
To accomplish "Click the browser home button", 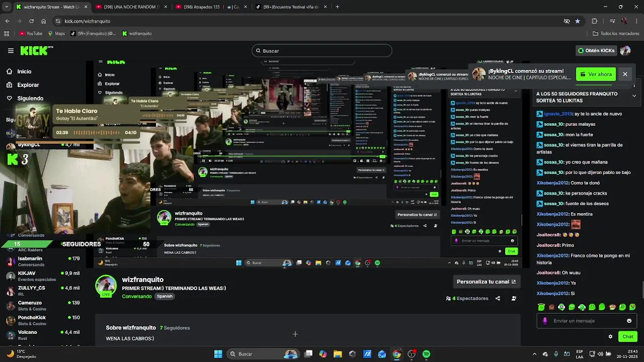I will pos(44,21).
